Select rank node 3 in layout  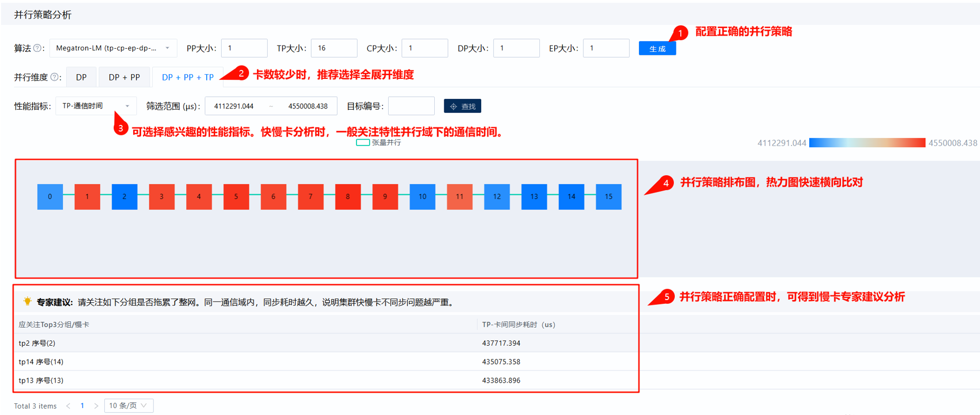pyautogui.click(x=162, y=197)
